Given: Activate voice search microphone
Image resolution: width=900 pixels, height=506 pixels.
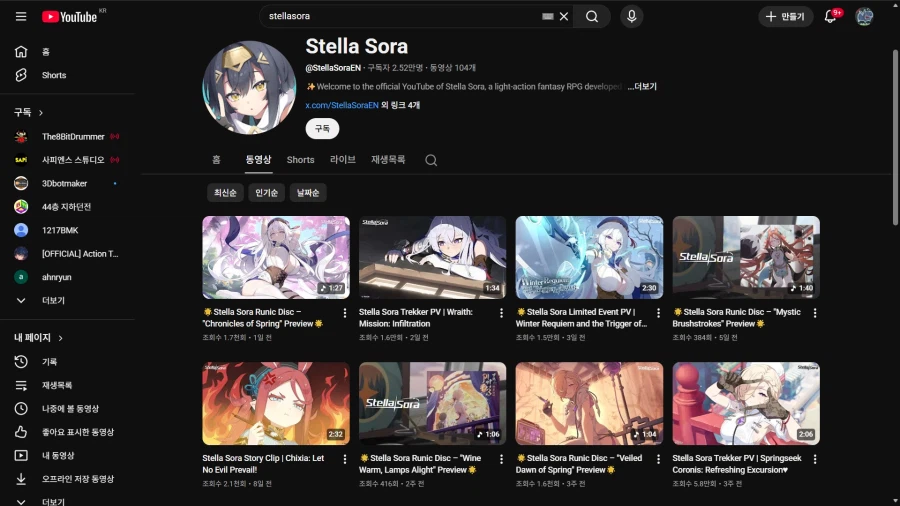Looking at the screenshot, I should (x=631, y=17).
